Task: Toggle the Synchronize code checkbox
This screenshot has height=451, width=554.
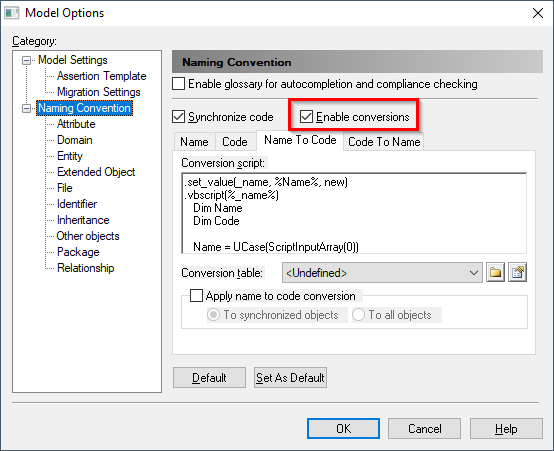Action: (178, 117)
